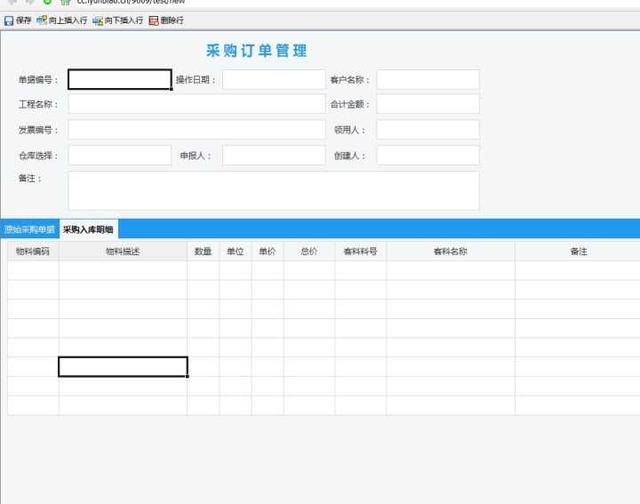Click the 数量 column header

[203, 251]
